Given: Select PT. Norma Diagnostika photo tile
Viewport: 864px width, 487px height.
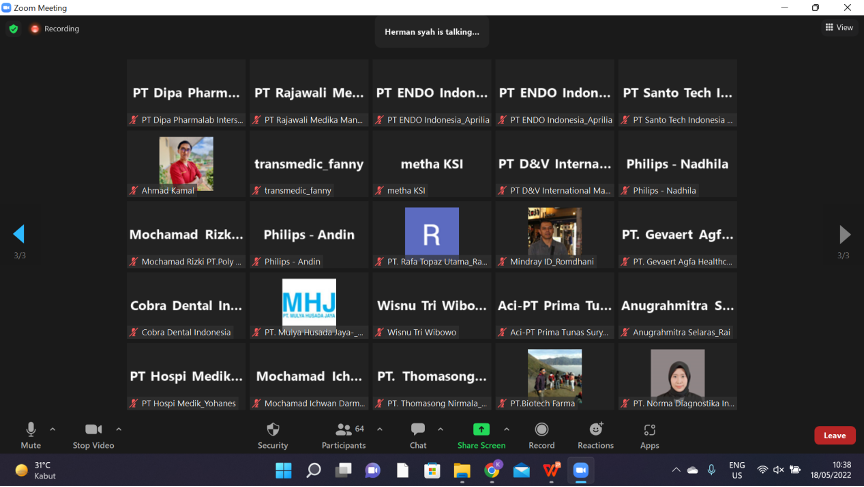Looking at the screenshot, I should 678,376.
